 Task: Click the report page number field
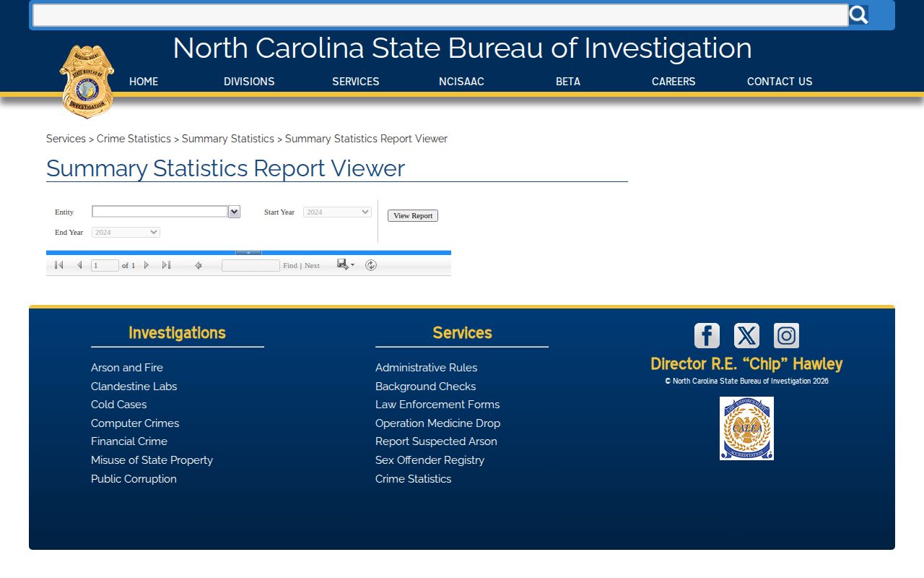click(x=105, y=265)
